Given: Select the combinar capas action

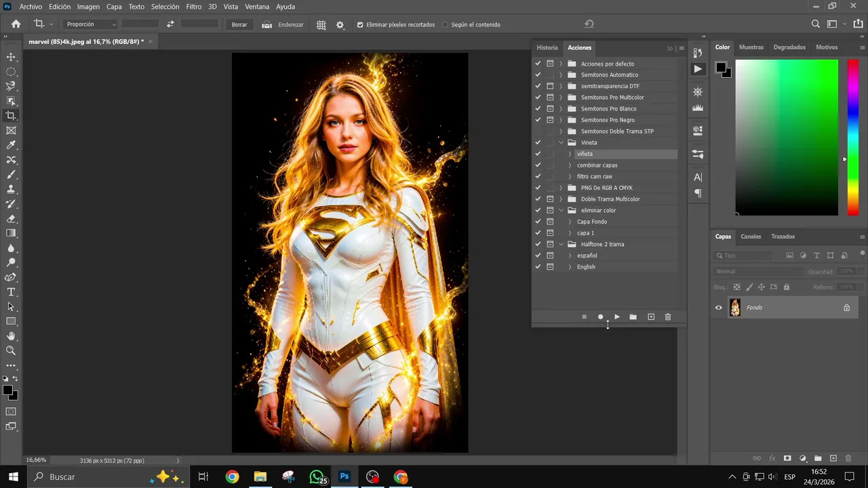Looking at the screenshot, I should point(597,165).
